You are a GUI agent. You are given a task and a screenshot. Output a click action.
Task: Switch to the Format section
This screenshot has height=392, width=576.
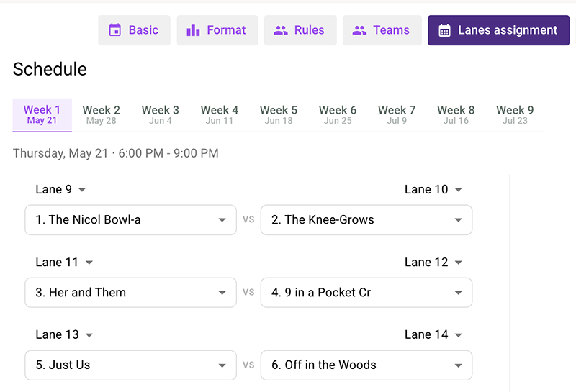click(x=217, y=30)
